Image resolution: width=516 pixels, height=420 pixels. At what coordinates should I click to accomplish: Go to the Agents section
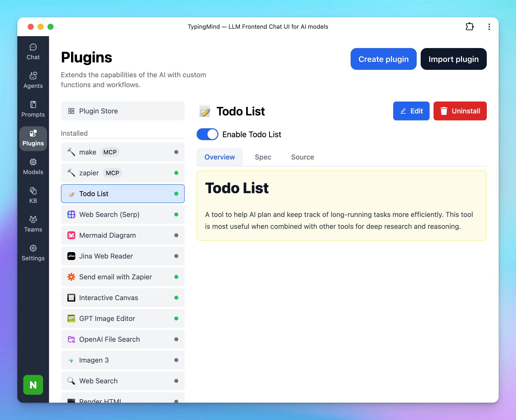(33, 80)
